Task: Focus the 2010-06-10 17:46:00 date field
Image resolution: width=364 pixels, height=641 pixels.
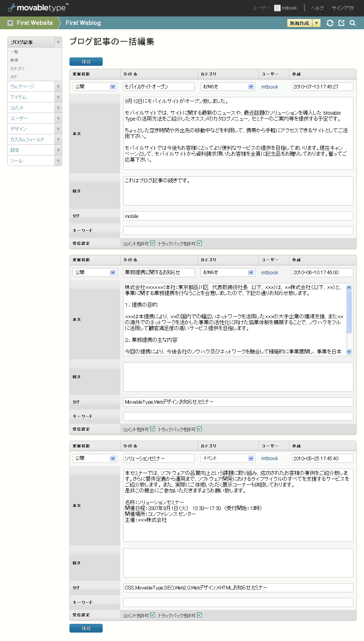Action: 323,272
